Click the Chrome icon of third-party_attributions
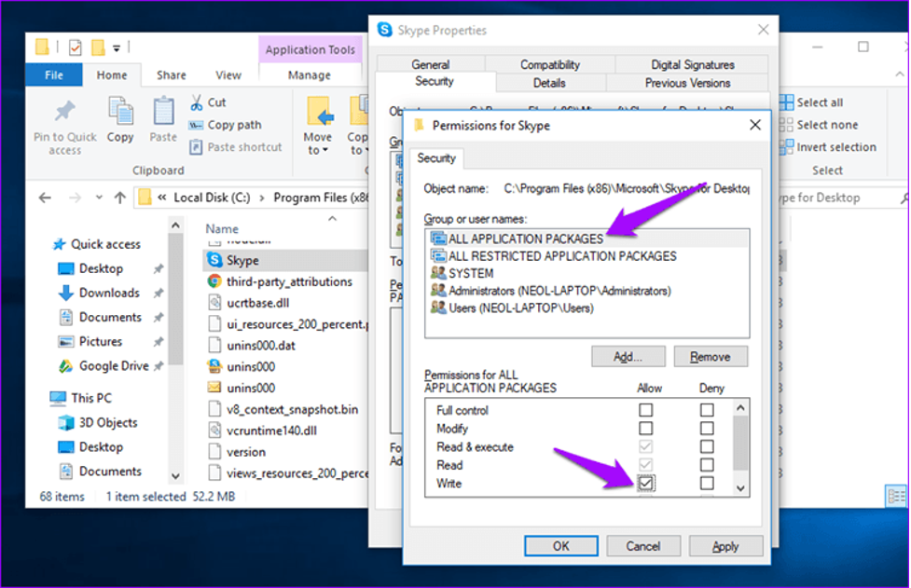 click(x=214, y=281)
